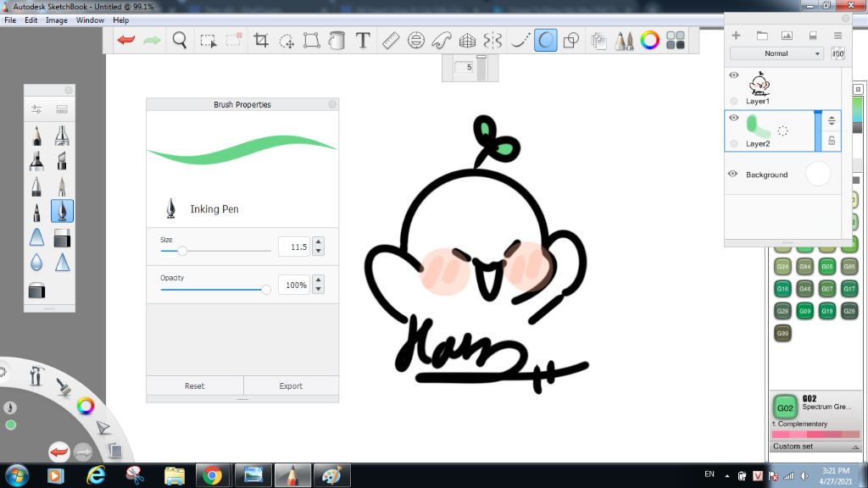Reset the brush properties
The height and width of the screenshot is (488, 868).
coord(194,385)
